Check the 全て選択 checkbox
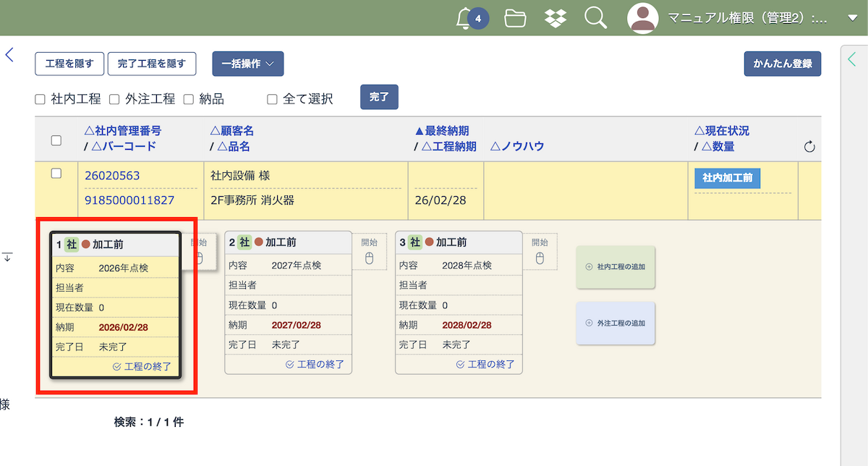Viewport: 868px width, 466px height. point(272,99)
